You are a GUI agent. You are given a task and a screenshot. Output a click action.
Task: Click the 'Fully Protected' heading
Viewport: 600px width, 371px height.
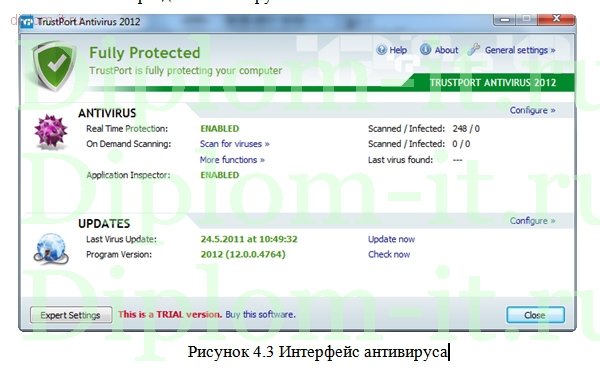point(145,53)
